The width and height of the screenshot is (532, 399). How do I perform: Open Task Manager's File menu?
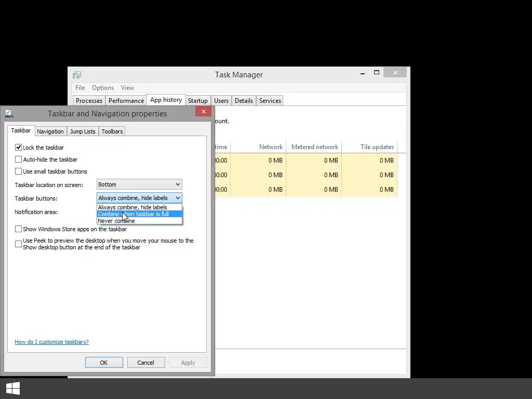point(80,87)
